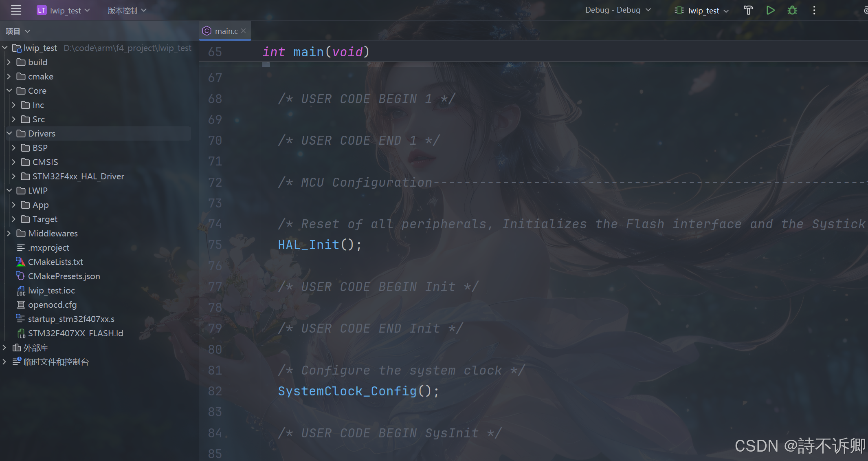Open the Debug - Debug profile dropdown
The image size is (868, 461).
(x=618, y=10)
